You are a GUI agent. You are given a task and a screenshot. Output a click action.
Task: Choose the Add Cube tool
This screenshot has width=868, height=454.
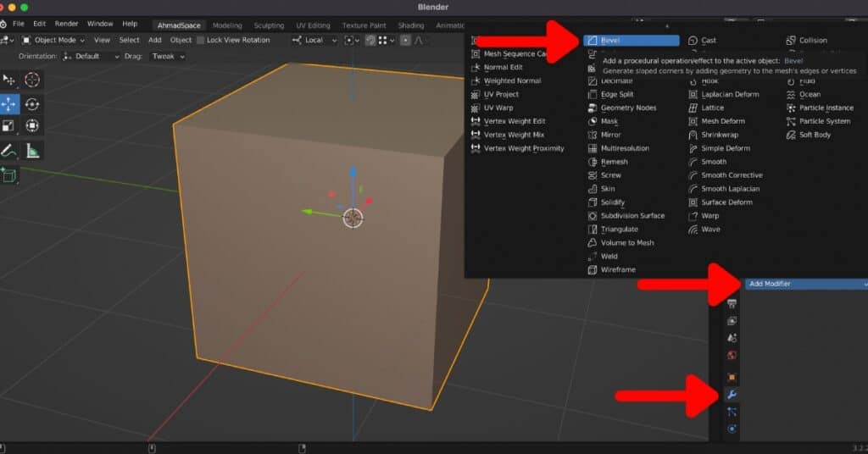(x=9, y=175)
